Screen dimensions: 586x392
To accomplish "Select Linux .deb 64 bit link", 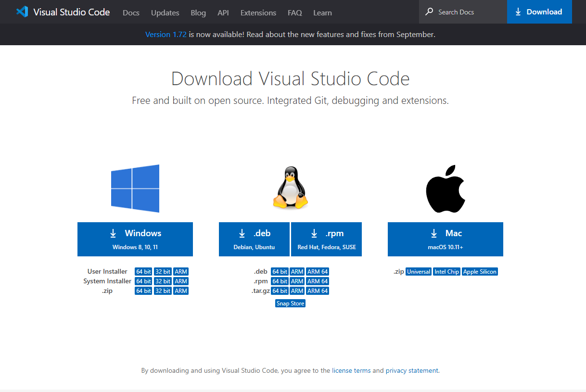I will pos(280,272).
